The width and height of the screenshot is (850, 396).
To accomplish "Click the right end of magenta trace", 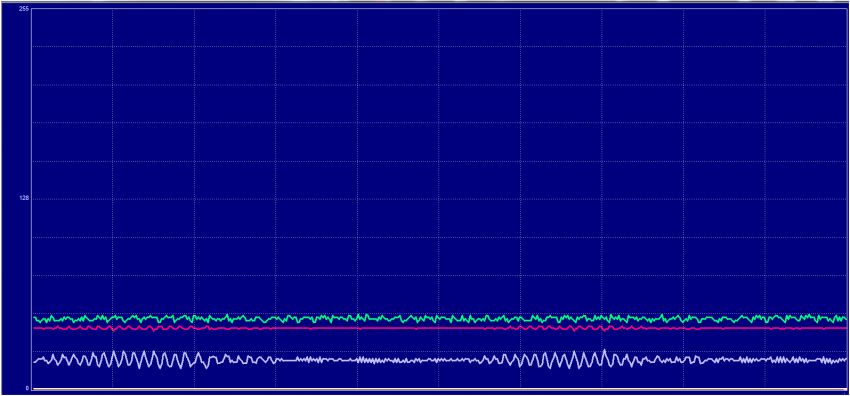I will (845, 328).
